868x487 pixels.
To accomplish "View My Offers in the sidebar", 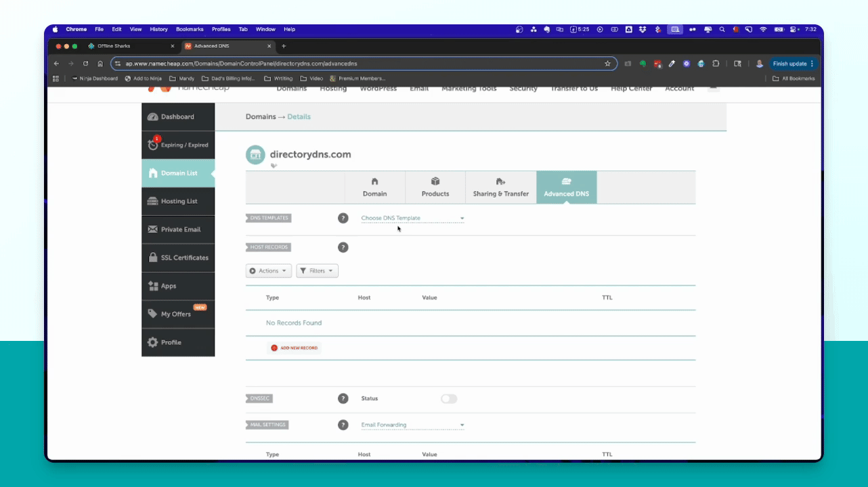I will (x=178, y=314).
